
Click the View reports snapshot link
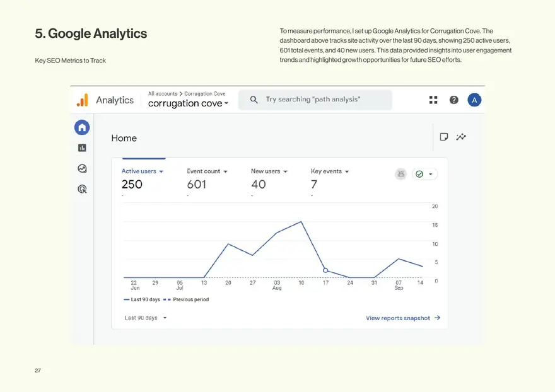(403, 318)
